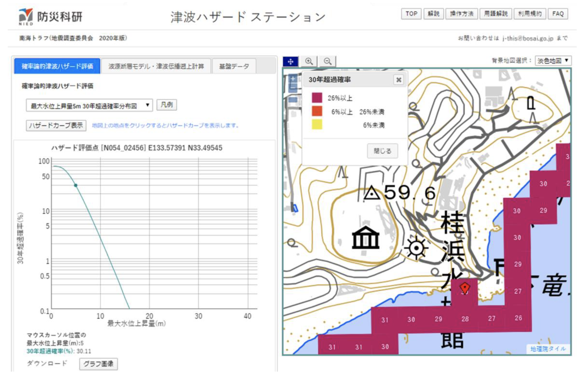Click the museum symbol on the map
This screenshot has width=588, height=374.
click(x=365, y=238)
